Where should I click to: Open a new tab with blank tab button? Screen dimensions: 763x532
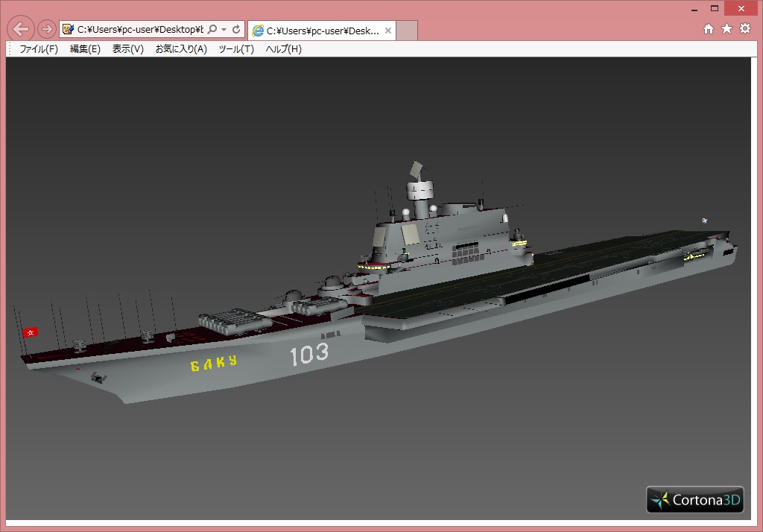[407, 31]
